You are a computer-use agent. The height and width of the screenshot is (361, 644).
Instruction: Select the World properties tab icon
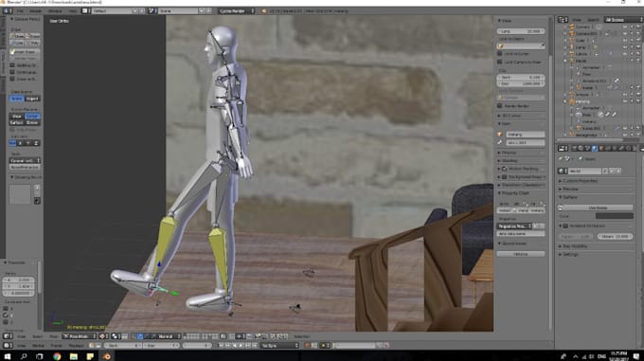(x=595, y=148)
